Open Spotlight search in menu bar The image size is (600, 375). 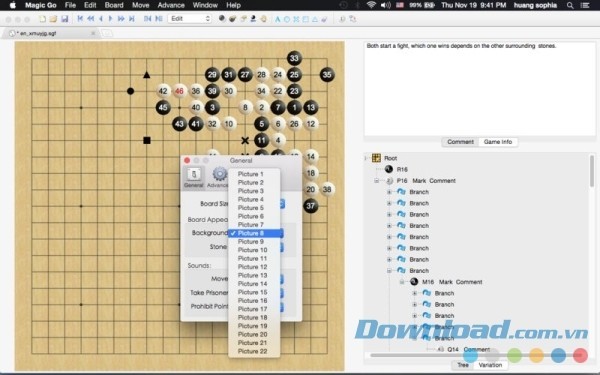[570, 5]
